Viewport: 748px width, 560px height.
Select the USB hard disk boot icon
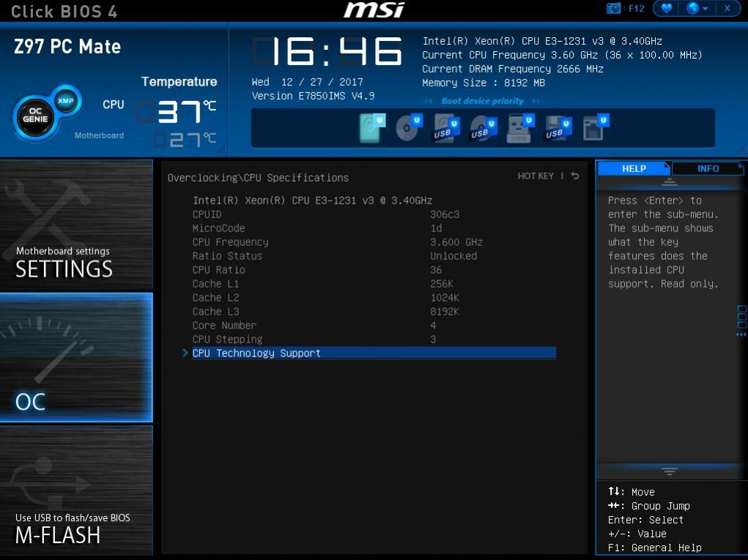[446, 127]
